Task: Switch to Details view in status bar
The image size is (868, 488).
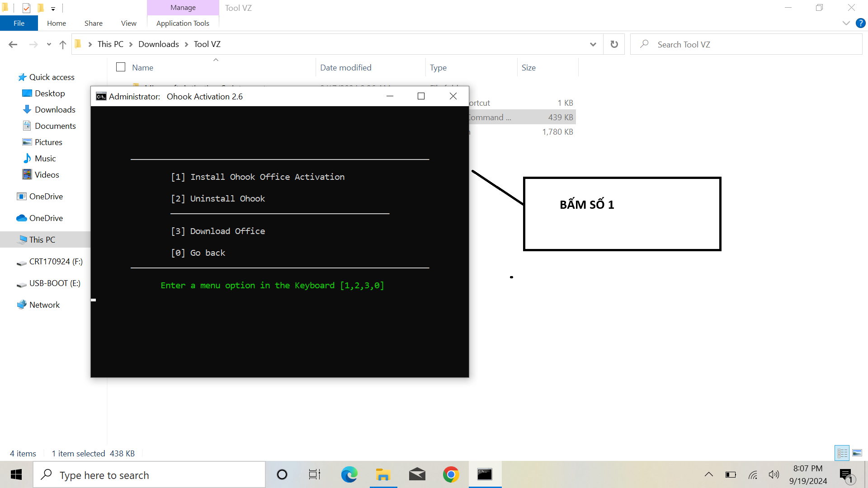Action: [842, 453]
